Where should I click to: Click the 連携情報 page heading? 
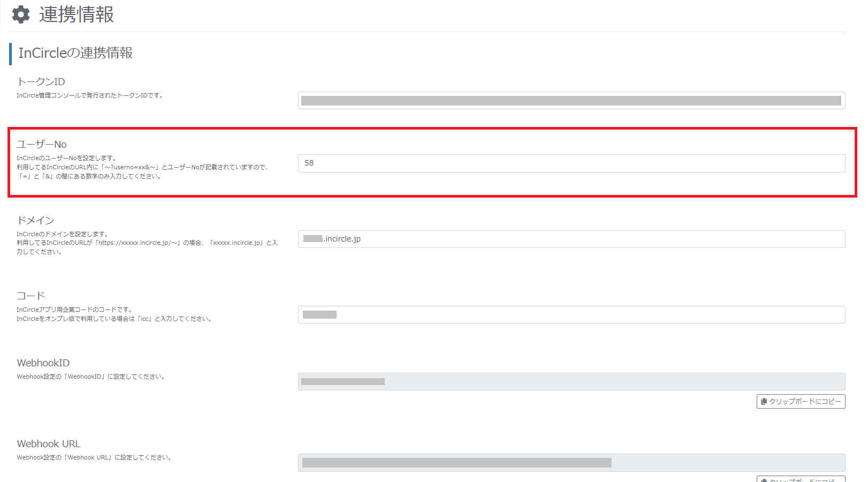pyautogui.click(x=77, y=14)
